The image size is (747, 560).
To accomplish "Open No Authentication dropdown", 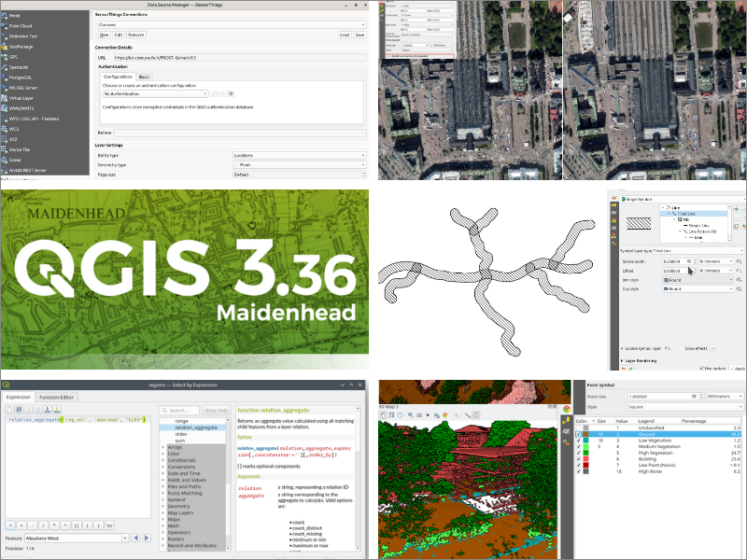I will (x=156, y=94).
